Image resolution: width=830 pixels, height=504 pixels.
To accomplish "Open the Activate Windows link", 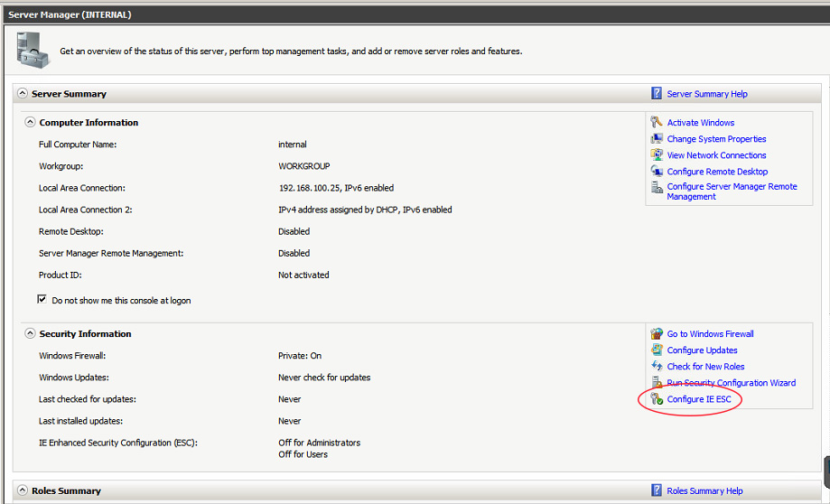I will (700, 122).
